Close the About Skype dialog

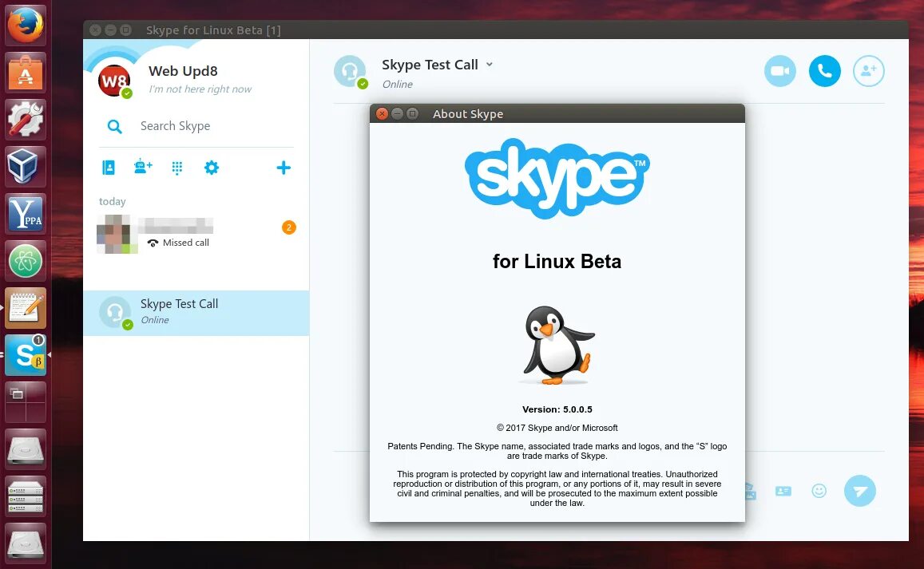pyautogui.click(x=382, y=113)
